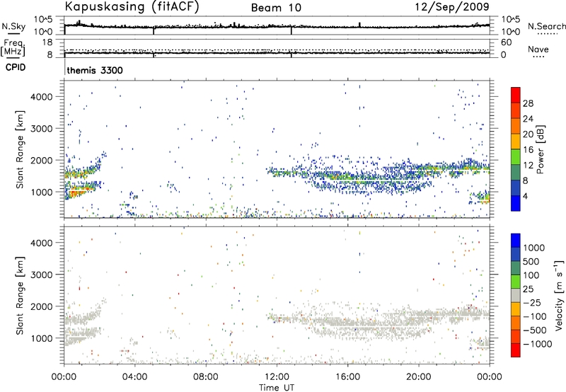This screenshot has height=392, width=566.
Task: Click the dark blue top of Velocity color bar
Action: coord(516,241)
